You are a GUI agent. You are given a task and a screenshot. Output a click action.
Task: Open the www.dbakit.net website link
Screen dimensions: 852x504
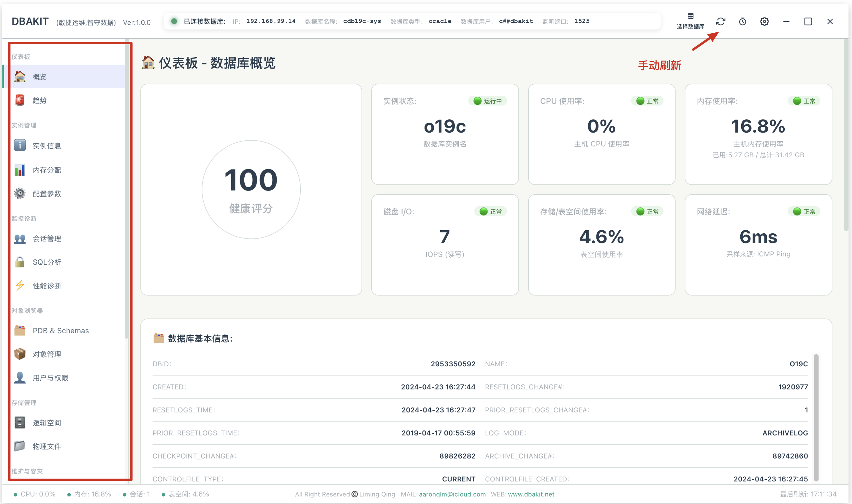point(531,494)
